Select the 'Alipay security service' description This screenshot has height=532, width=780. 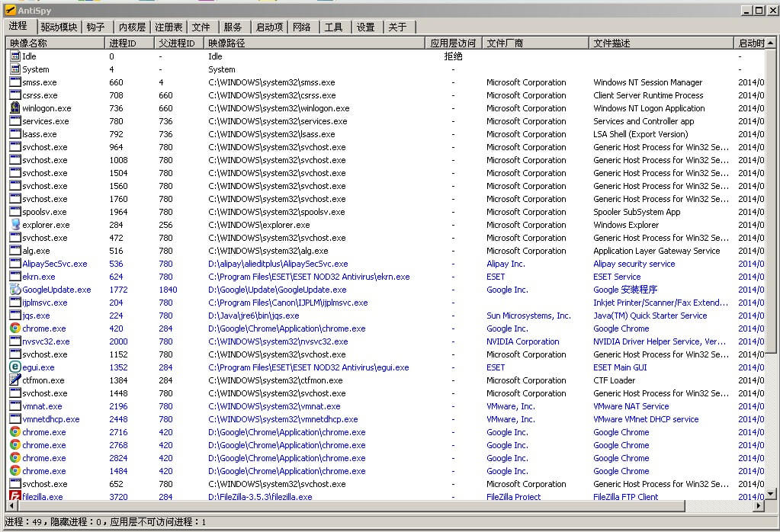pos(634,264)
